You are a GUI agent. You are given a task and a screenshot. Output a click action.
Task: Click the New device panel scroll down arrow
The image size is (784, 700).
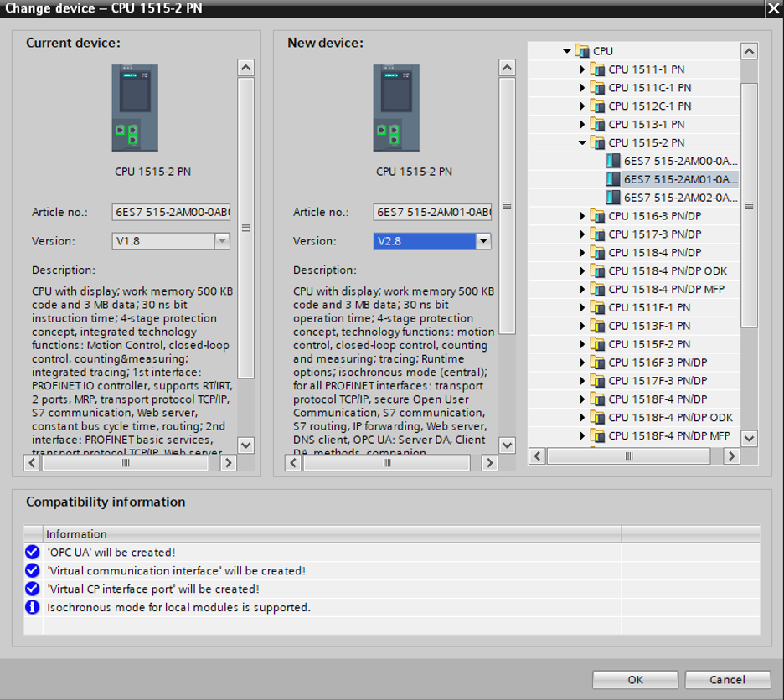coord(507,445)
